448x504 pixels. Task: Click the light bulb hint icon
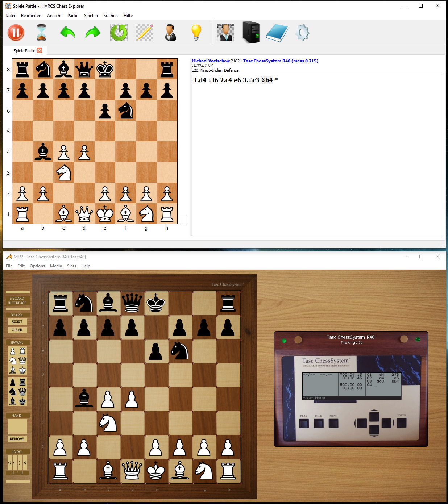click(x=196, y=33)
